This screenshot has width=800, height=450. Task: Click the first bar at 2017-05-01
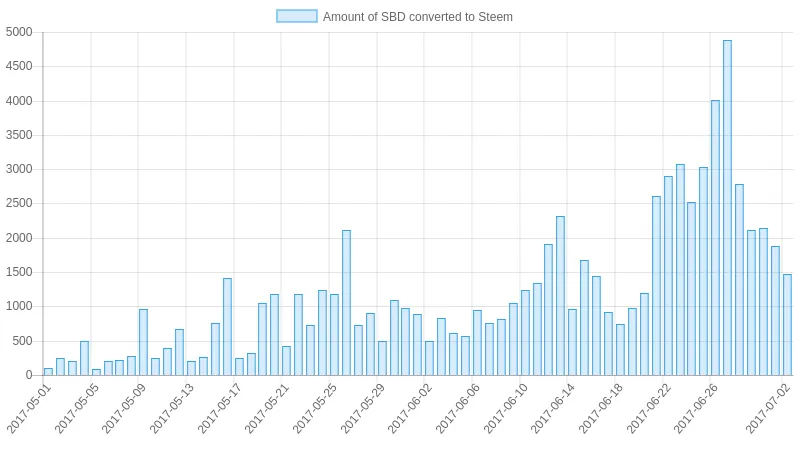(48, 371)
